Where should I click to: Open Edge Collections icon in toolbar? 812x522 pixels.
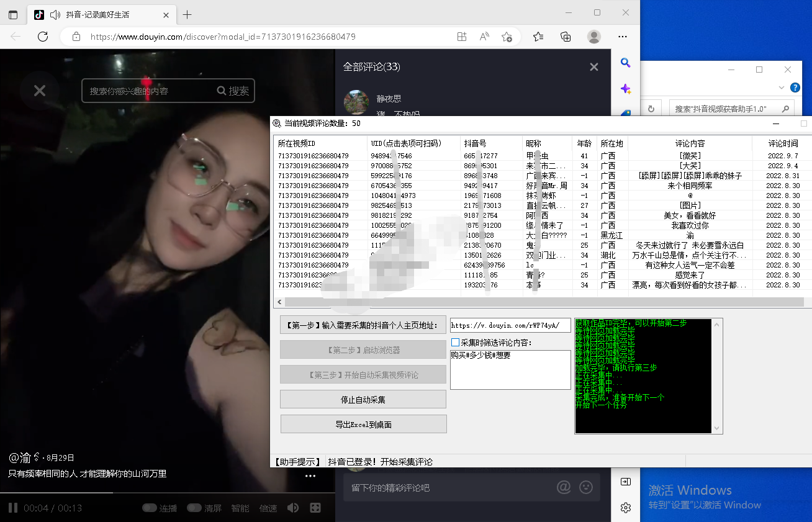coord(566,37)
